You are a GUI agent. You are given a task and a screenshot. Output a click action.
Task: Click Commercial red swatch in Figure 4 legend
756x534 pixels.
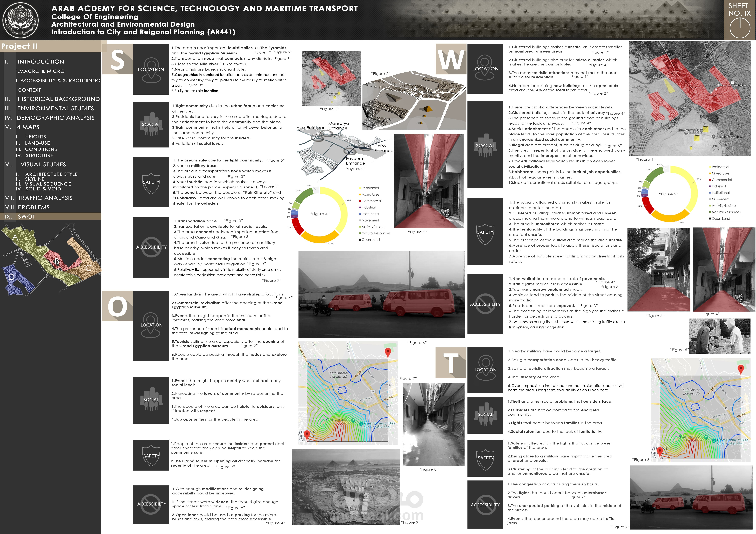360,201
